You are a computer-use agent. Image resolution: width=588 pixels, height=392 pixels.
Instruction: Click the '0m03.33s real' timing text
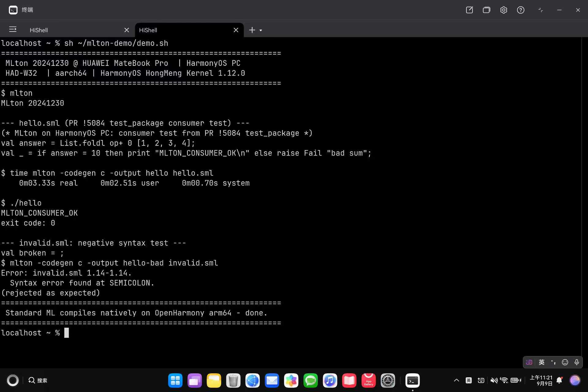[48, 183]
